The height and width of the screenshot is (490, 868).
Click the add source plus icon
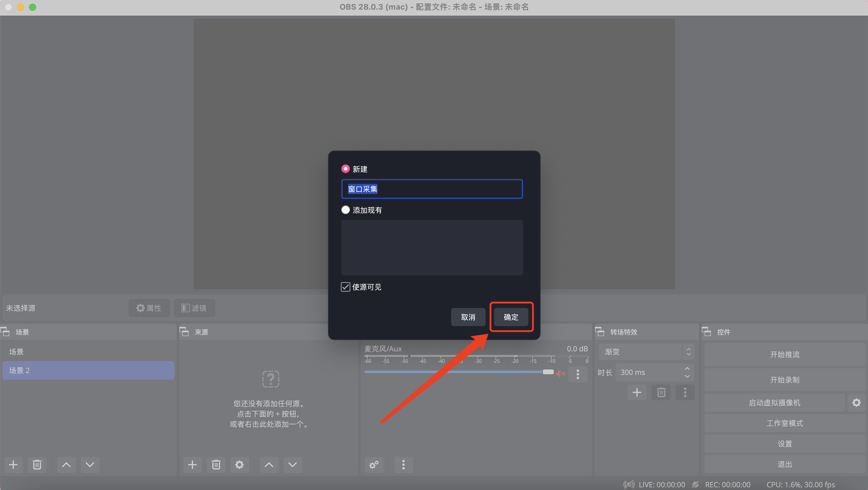tap(192, 465)
